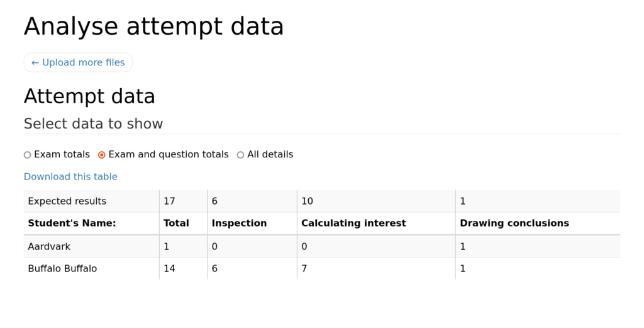The height and width of the screenshot is (328, 644).
Task: Click the expected total value 17
Action: pos(169,201)
